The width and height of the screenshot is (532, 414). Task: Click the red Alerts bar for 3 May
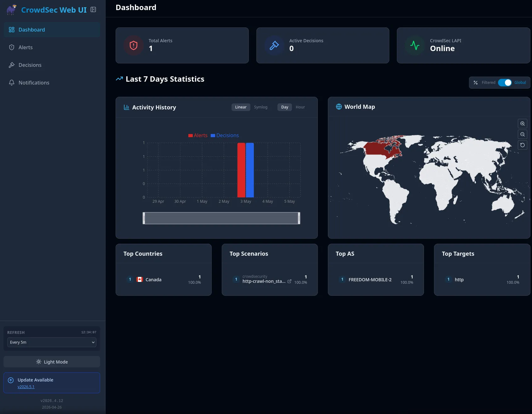241,170
